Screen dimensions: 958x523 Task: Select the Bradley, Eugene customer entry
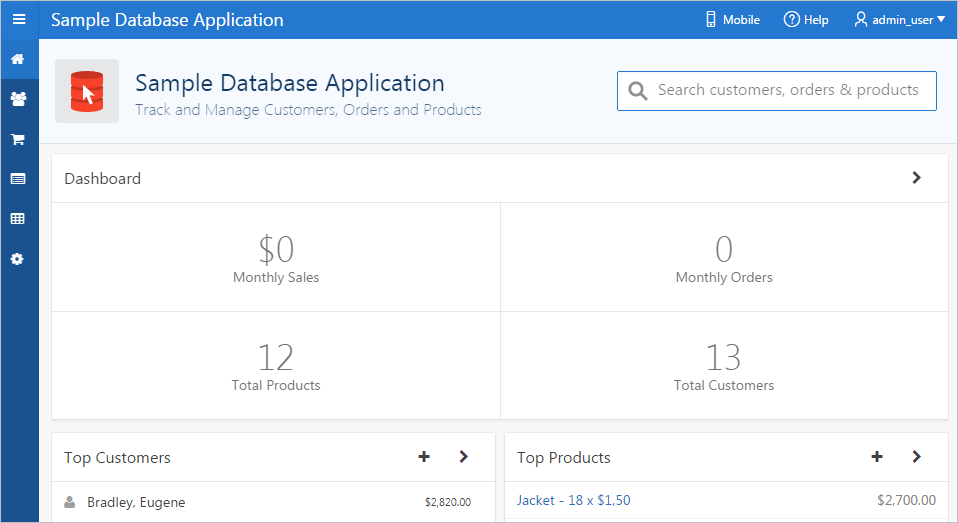point(136,502)
